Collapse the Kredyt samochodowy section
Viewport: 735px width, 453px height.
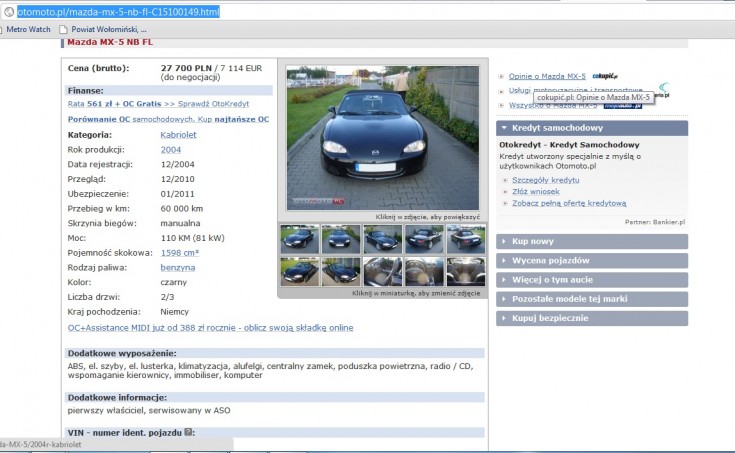point(592,128)
